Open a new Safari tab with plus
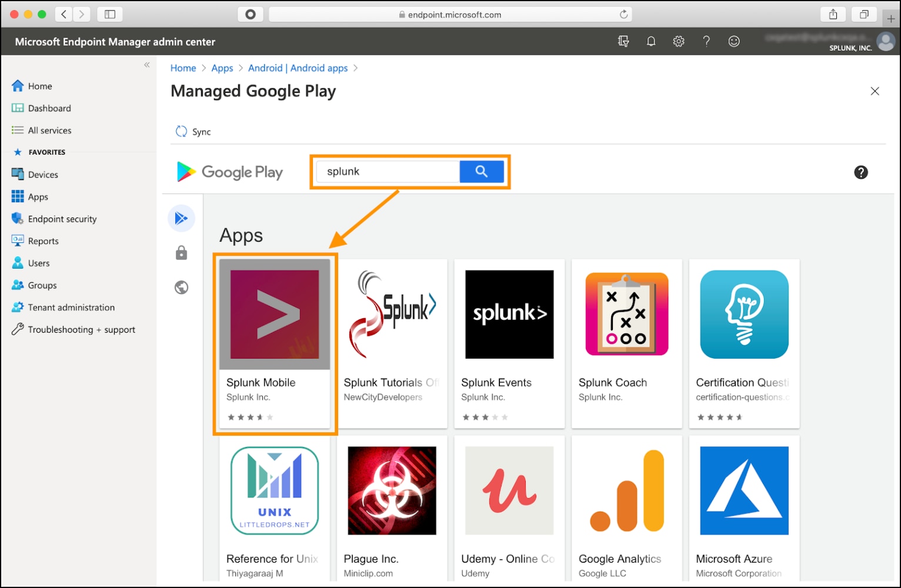 (x=891, y=19)
